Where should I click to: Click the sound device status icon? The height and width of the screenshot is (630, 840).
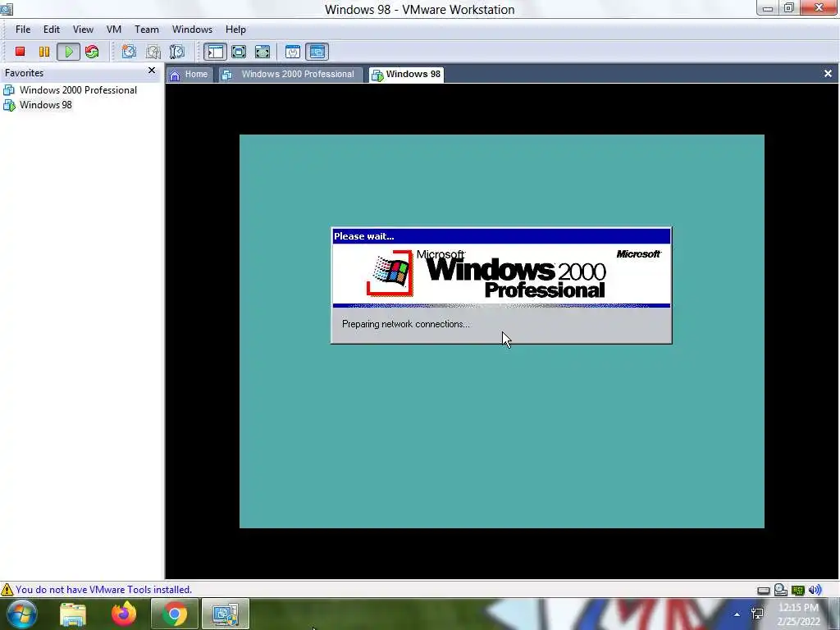pyautogui.click(x=815, y=590)
